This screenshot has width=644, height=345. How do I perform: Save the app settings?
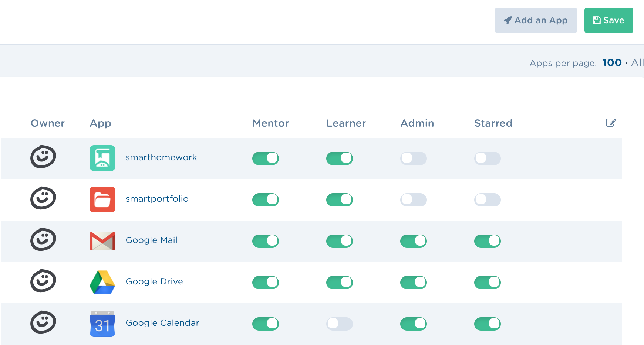point(608,20)
